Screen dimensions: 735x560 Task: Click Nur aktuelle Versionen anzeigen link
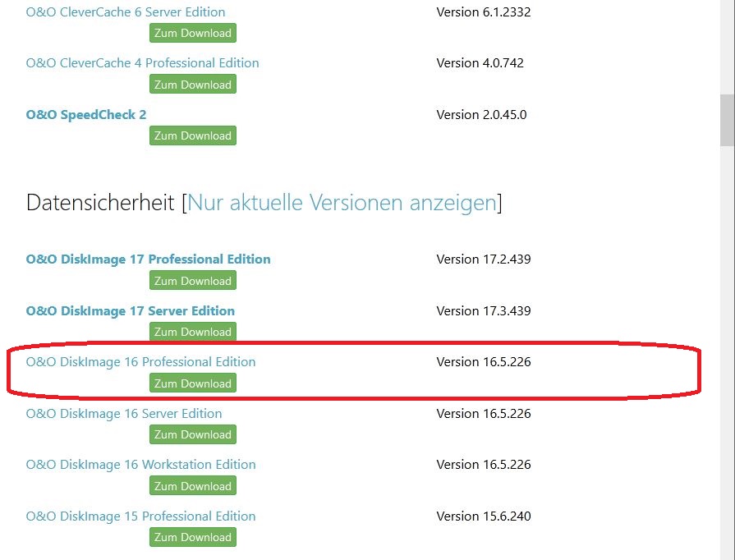[x=342, y=203]
